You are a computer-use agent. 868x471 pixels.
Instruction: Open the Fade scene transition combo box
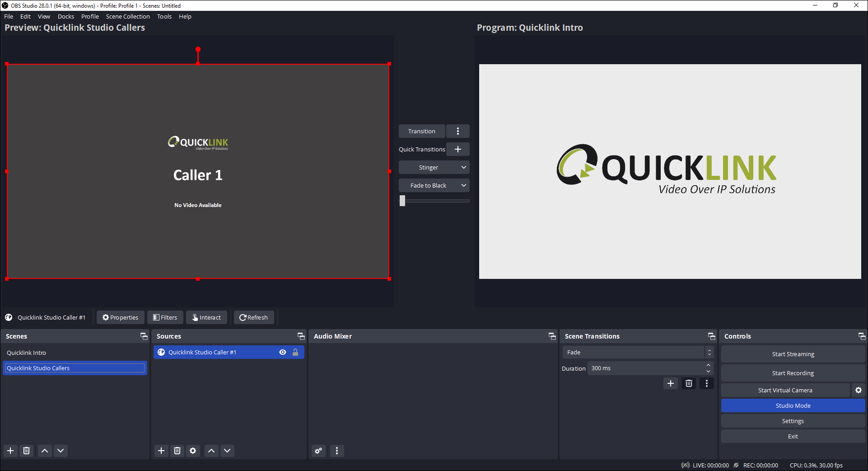638,352
